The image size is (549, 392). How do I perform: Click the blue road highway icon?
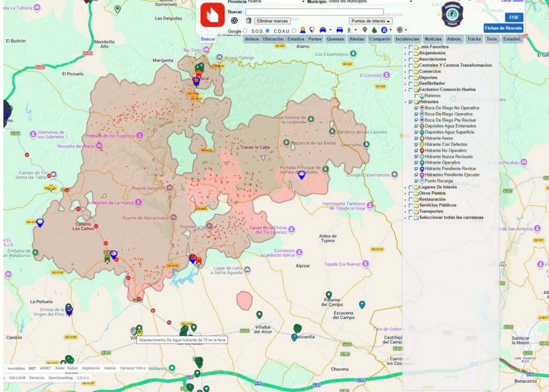coord(384,30)
